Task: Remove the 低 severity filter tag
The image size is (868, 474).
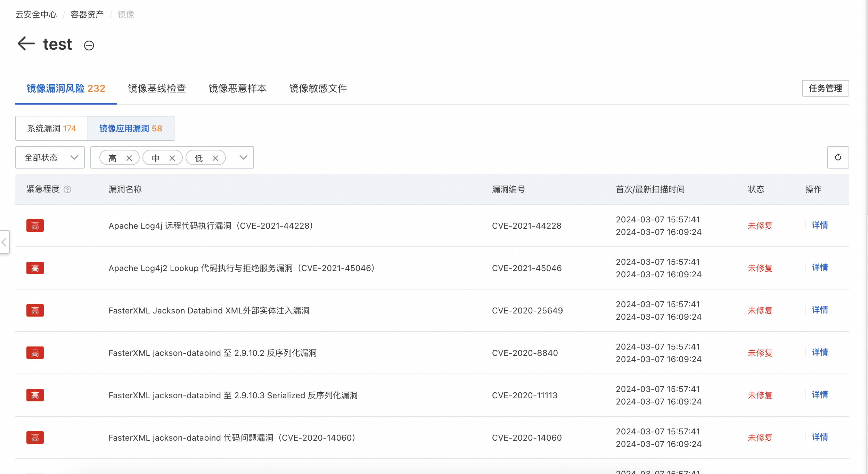Action: tap(215, 158)
